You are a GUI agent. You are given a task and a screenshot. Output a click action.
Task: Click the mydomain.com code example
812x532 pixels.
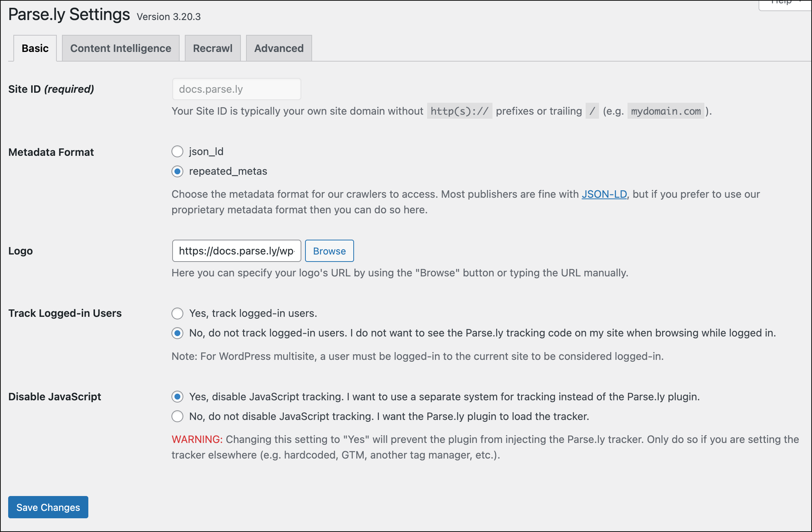[x=666, y=111]
